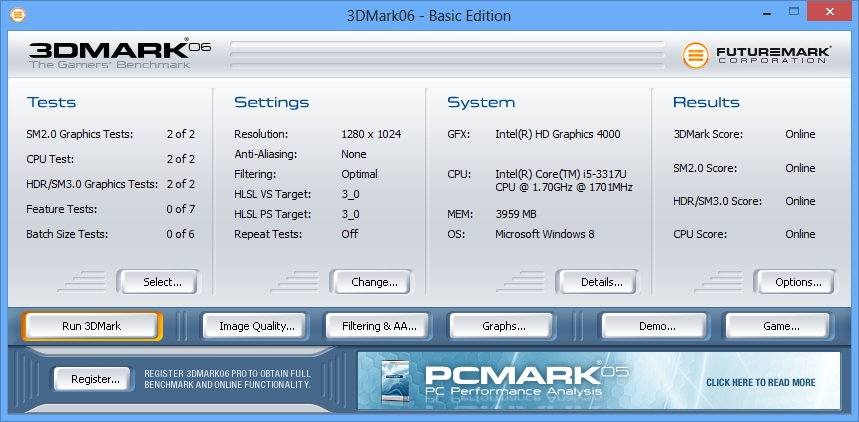Start benchmark with Run 3DMark

(92, 326)
